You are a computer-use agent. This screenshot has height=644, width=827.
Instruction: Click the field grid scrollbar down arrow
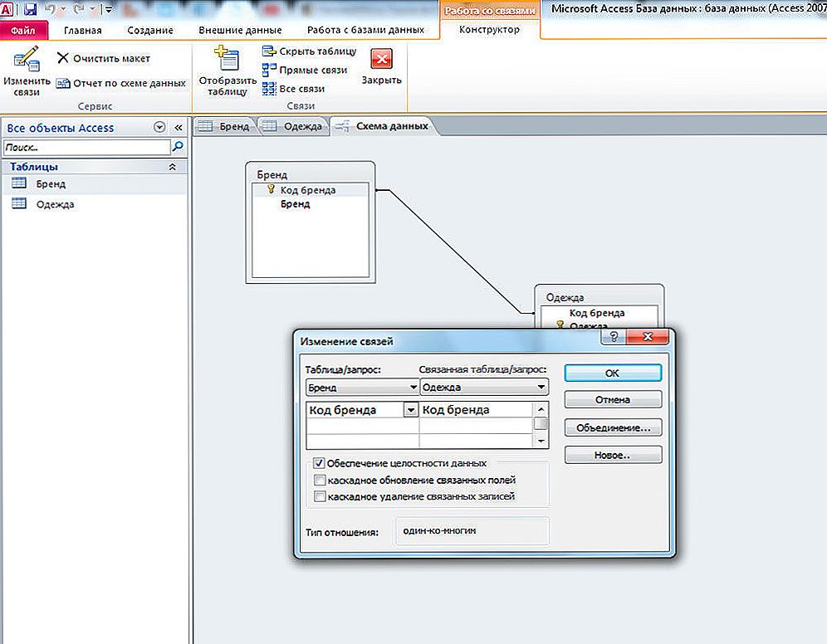tap(541, 441)
